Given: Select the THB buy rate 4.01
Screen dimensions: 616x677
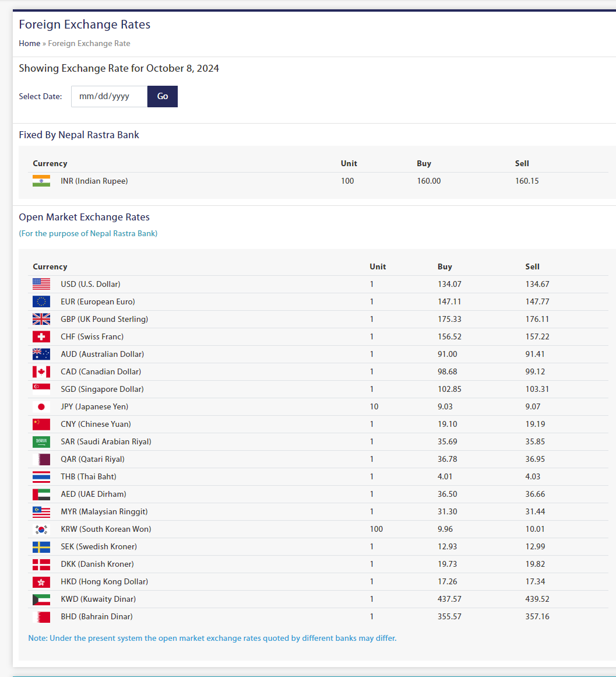Looking at the screenshot, I should pyautogui.click(x=445, y=476).
